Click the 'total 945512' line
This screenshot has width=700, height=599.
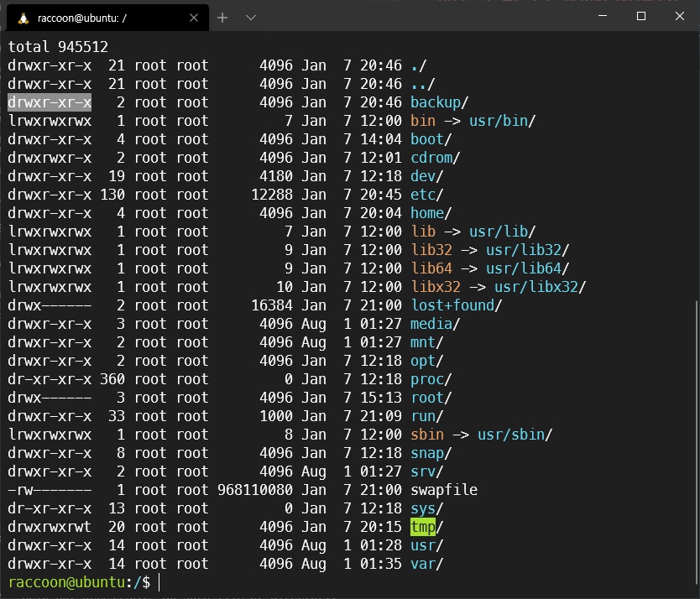pos(58,47)
